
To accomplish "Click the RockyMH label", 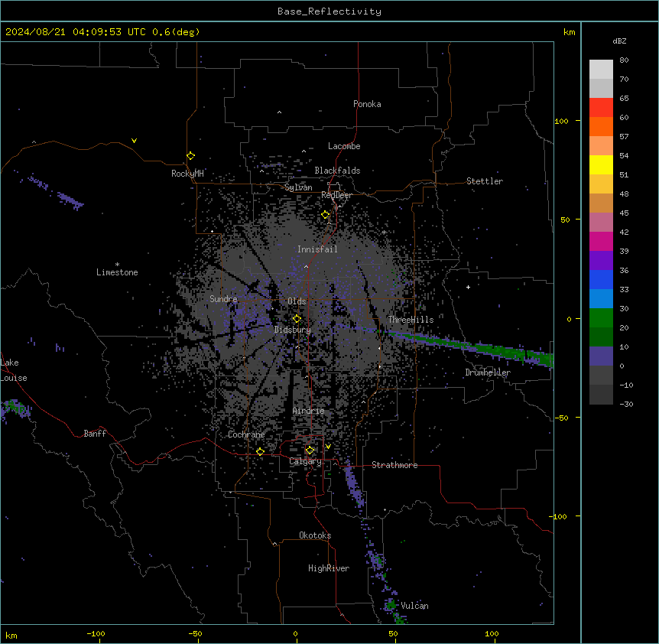I will [187, 174].
